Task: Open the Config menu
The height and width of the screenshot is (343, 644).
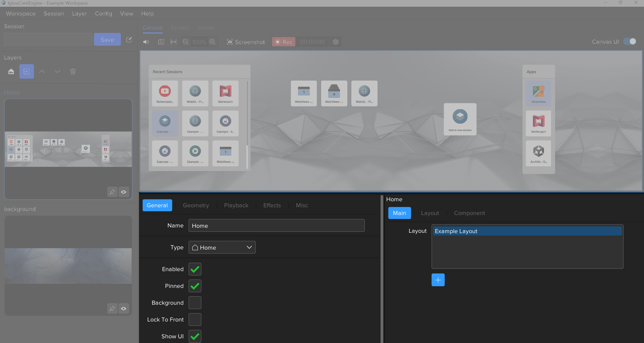Action: pos(103,13)
